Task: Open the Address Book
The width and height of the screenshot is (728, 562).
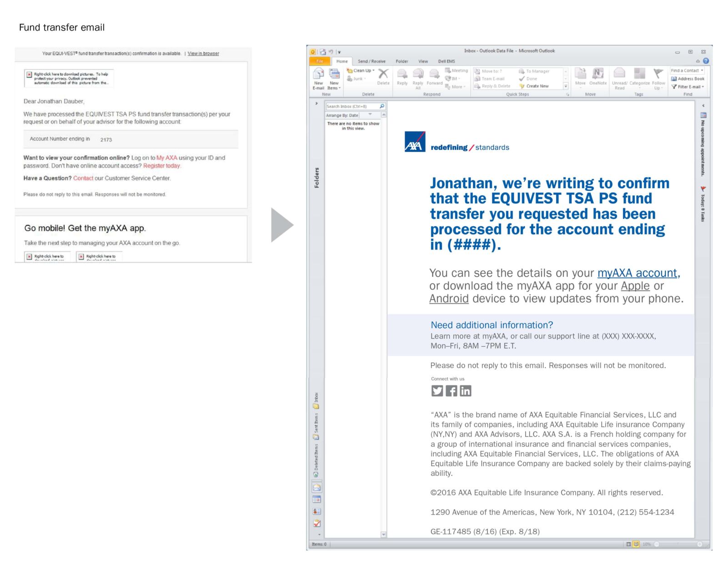Action: pos(688,79)
